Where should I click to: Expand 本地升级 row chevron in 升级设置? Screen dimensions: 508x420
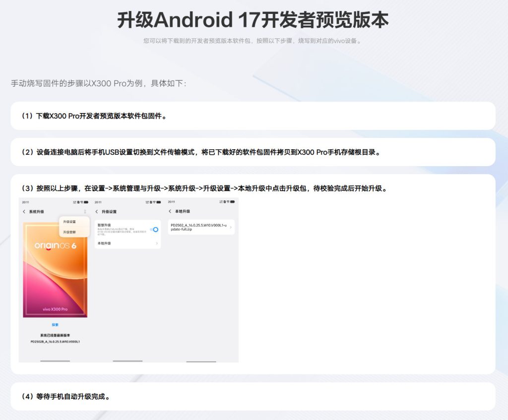(157, 243)
